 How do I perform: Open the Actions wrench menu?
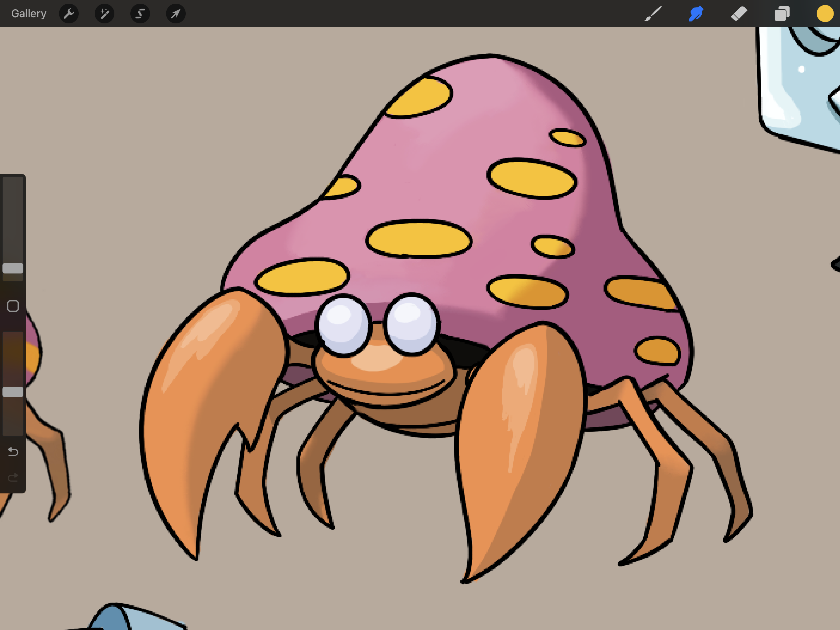pyautogui.click(x=69, y=14)
